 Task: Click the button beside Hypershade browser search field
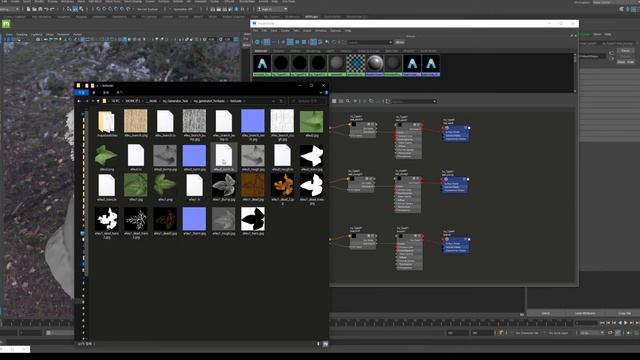tap(400, 42)
